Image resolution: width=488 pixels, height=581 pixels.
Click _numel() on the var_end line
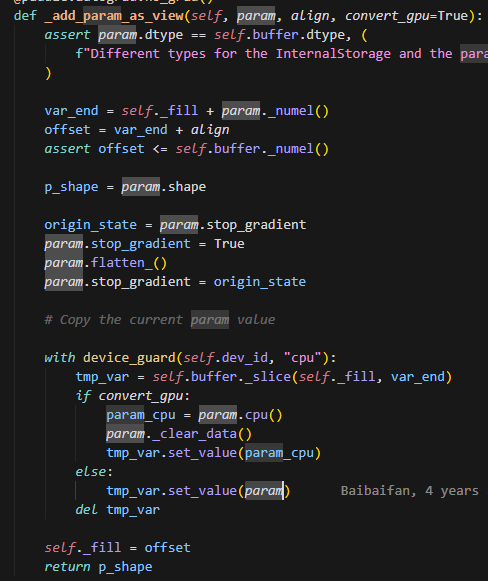(298, 111)
